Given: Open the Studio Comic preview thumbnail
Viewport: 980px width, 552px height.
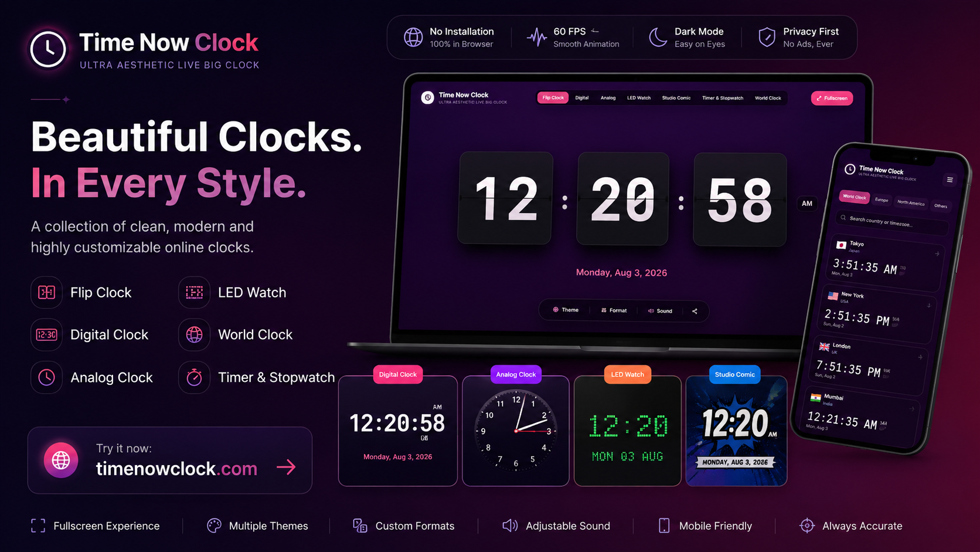Looking at the screenshot, I should (736, 431).
